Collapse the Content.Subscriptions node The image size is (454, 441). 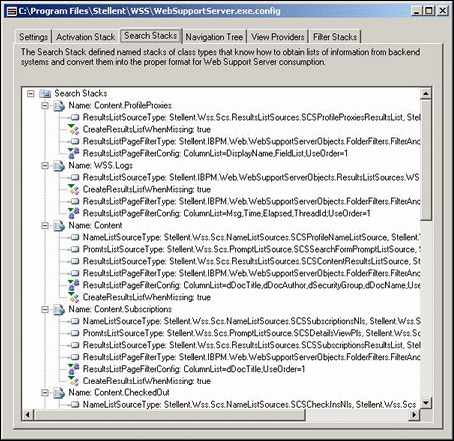click(x=45, y=309)
